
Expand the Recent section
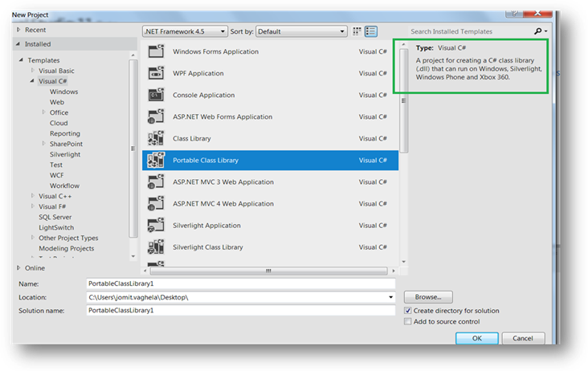18,30
